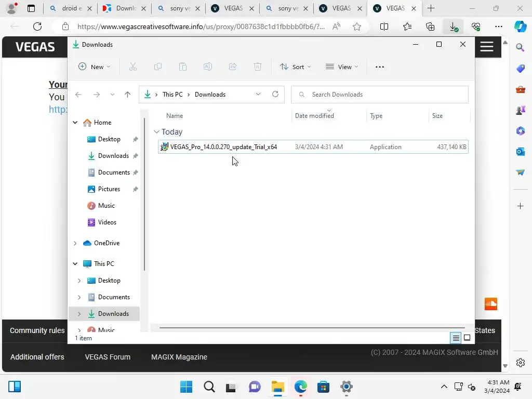532x399 pixels.
Task: Open the MAGIX Magazine footer link
Action: pyautogui.click(x=179, y=357)
